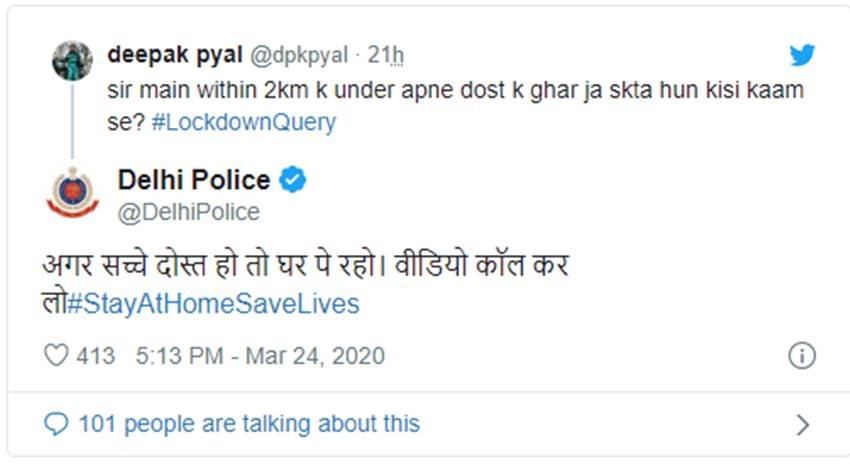Click deepak pyal's profile picture
Viewport: 850px width, 466px height.
click(72, 61)
